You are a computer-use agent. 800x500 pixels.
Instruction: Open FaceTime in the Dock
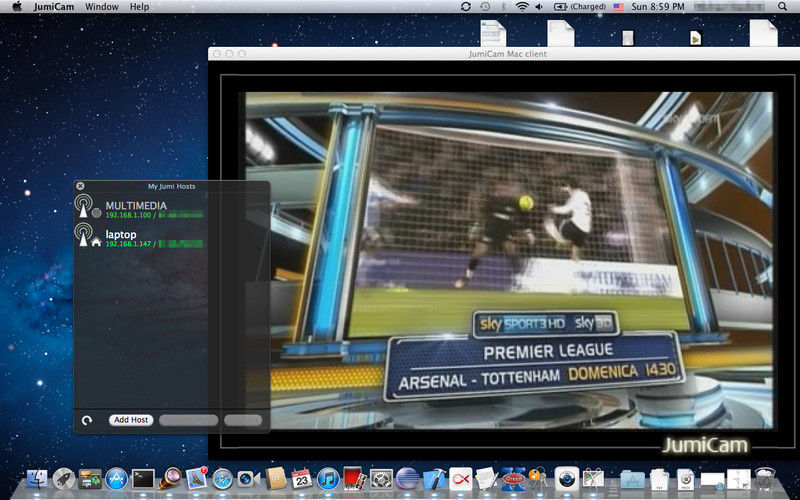click(x=249, y=479)
